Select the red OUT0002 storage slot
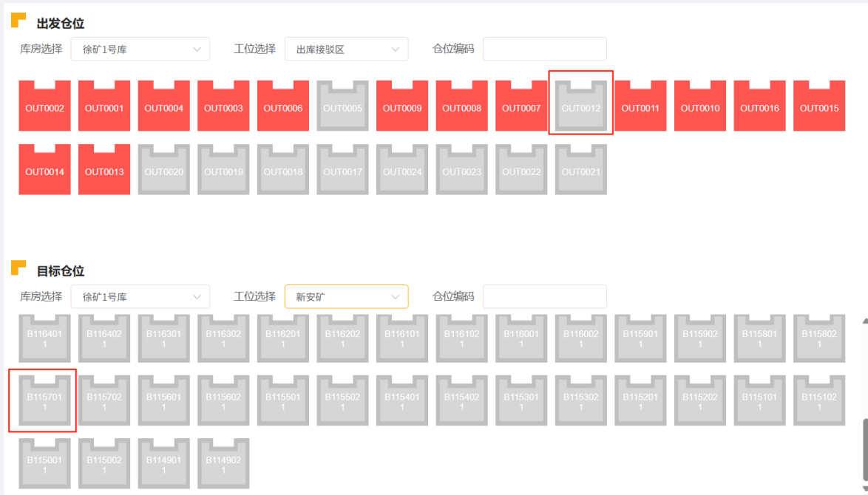 (x=44, y=106)
